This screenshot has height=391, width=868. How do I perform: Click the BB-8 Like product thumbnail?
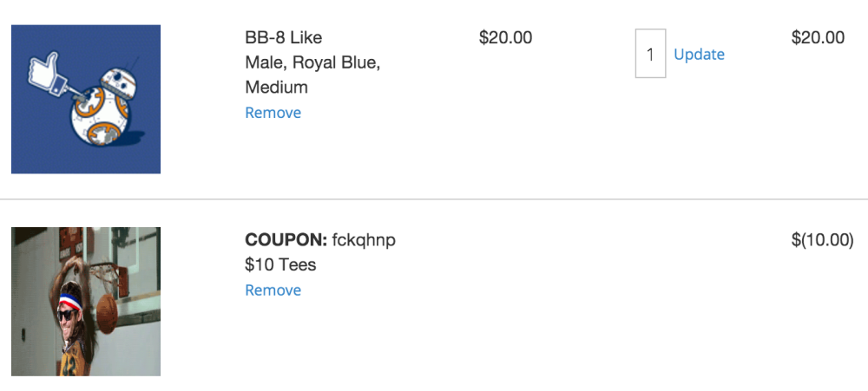pyautogui.click(x=85, y=99)
